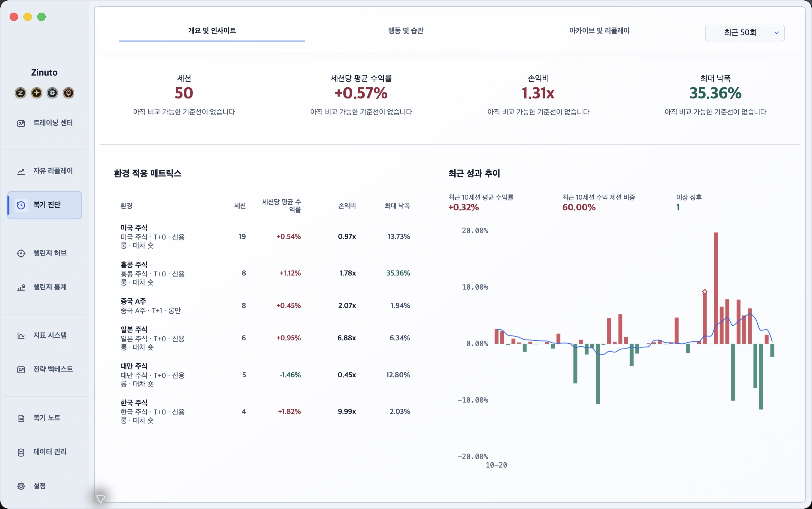
Task: Click the anomaly diamond marker on chart
Action: [x=704, y=291]
